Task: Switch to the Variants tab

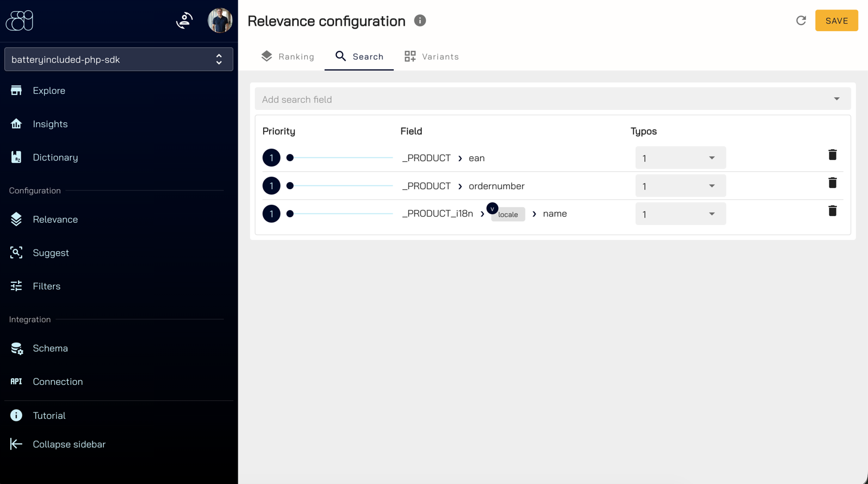Action: [432, 57]
